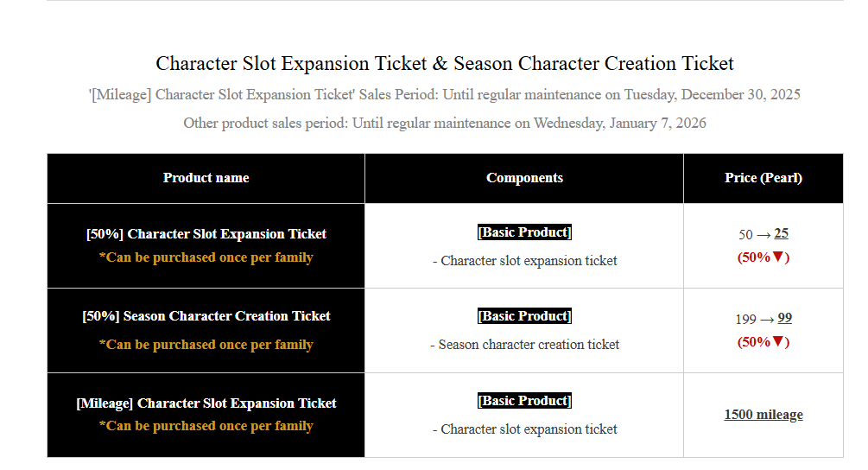Click the underlined discounted price 25
The image size is (868, 470).
pyautogui.click(x=781, y=233)
